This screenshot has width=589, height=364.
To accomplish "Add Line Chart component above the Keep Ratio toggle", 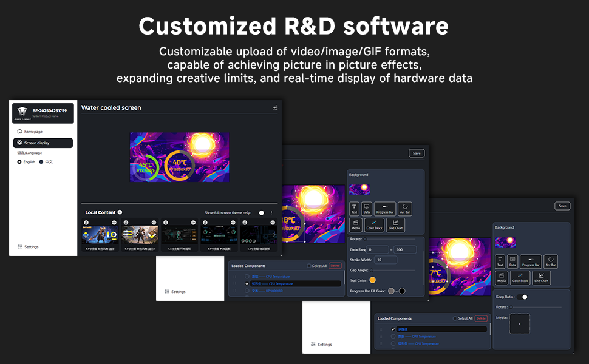I will coord(541,278).
